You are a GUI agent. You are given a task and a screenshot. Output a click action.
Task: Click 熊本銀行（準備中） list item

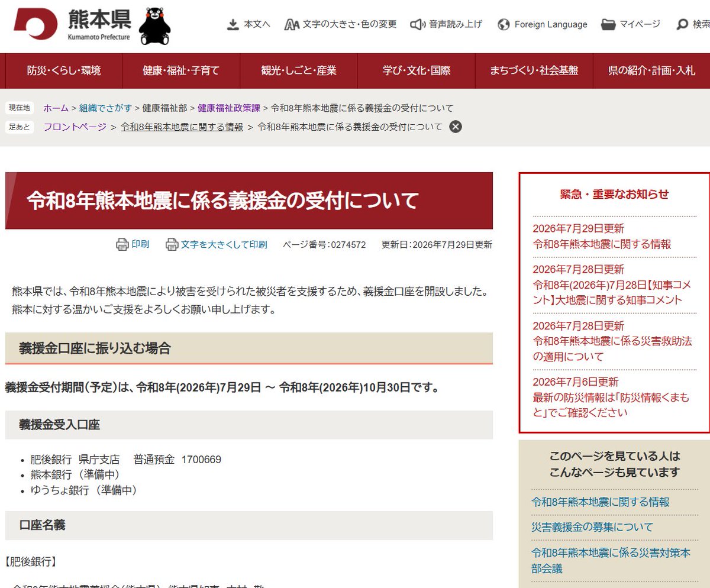click(76, 474)
